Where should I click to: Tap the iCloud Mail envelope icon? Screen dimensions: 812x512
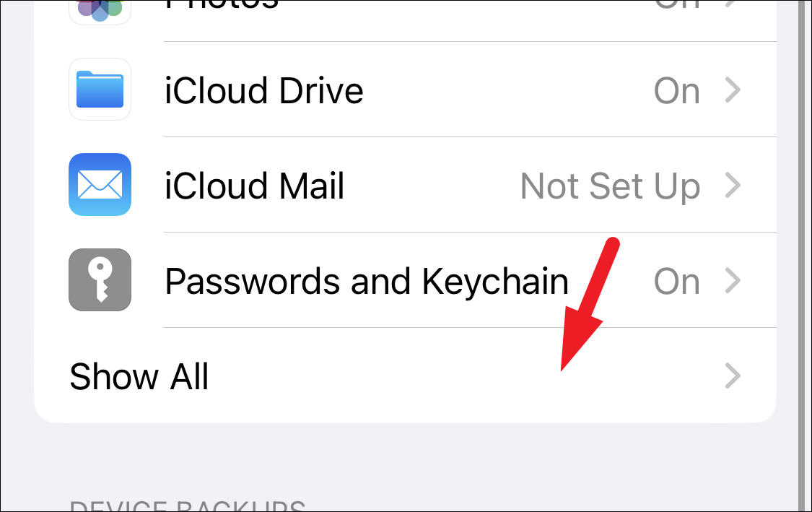pyautogui.click(x=100, y=184)
